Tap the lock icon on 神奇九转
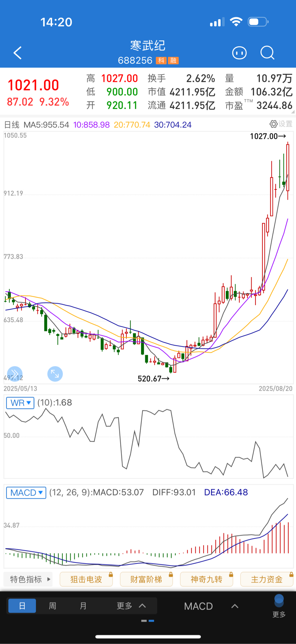This screenshot has height=644, width=296. tap(231, 575)
